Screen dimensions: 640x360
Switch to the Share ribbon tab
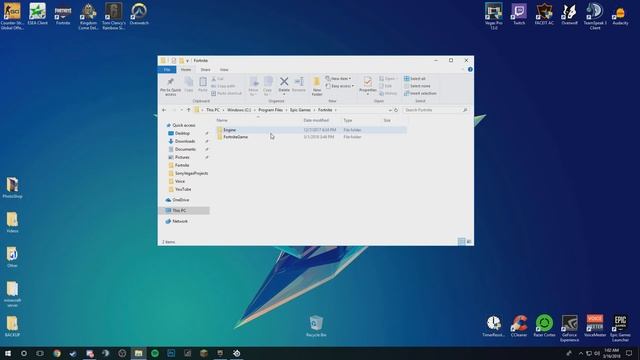(x=205, y=70)
